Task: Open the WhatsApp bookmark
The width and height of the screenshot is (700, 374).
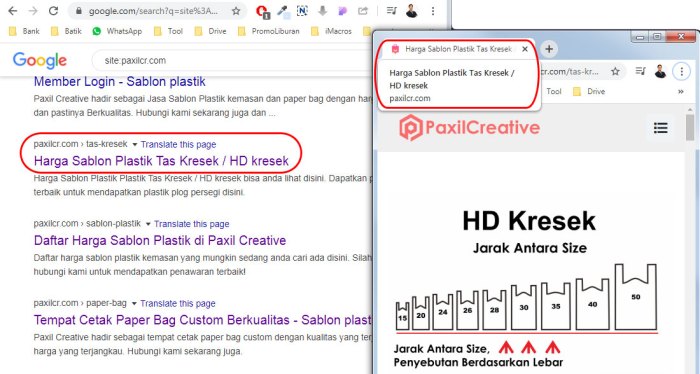Action: (x=117, y=31)
